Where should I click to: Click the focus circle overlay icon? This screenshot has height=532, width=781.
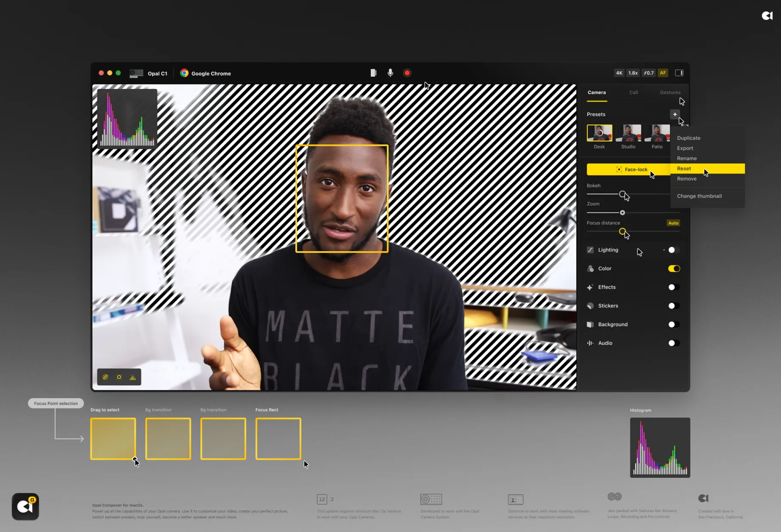click(119, 377)
